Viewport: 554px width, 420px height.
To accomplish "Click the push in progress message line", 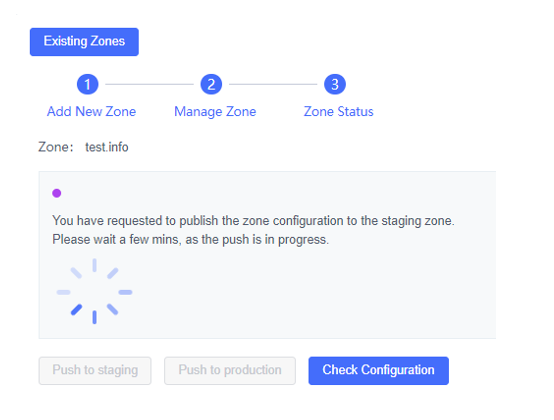I will click(190, 239).
